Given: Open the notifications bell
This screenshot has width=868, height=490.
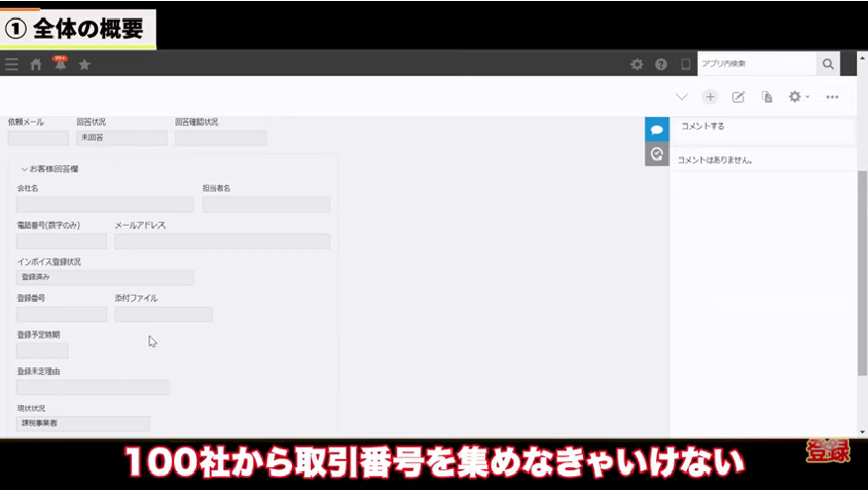Looking at the screenshot, I should 60,64.
